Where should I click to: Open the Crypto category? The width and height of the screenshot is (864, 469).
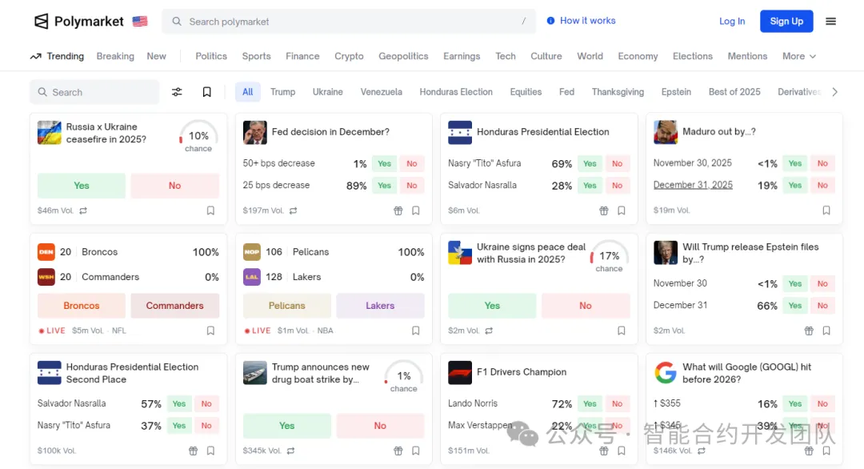tap(349, 56)
